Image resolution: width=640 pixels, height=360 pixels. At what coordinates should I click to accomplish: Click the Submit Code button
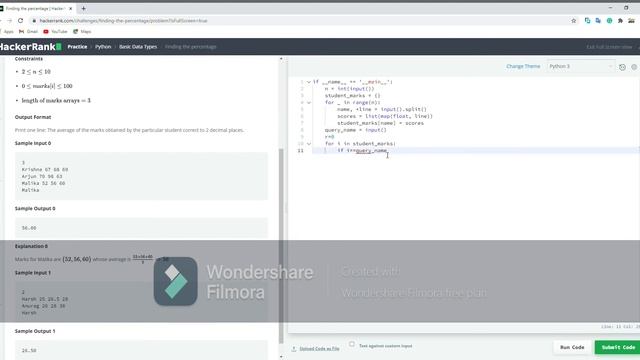618,347
